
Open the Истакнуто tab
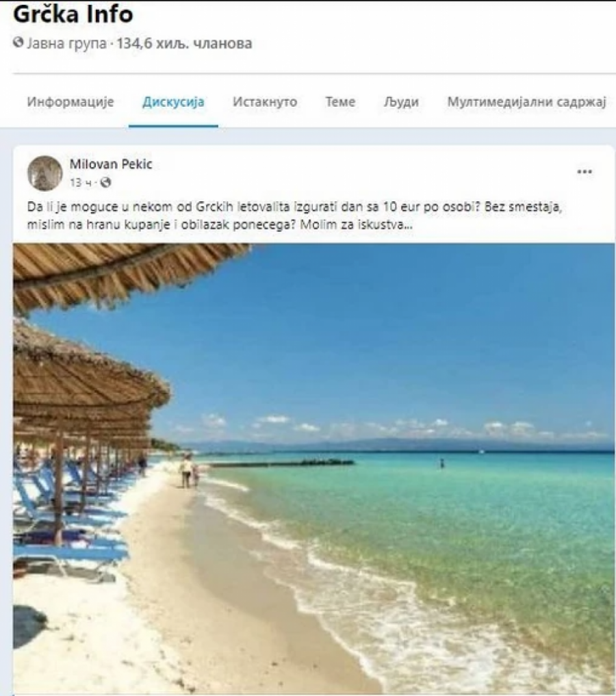pos(265,102)
